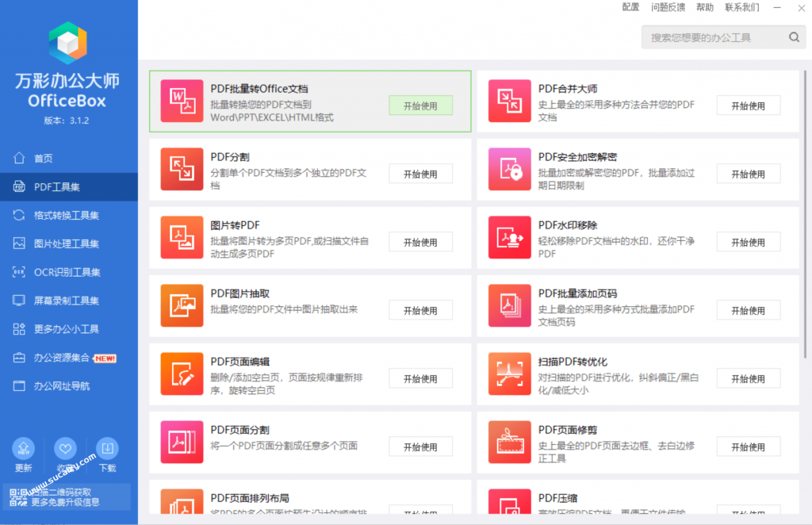This screenshot has width=812, height=525.
Task: Open the PDF页面修剪 scissors icon
Action: [x=510, y=443]
